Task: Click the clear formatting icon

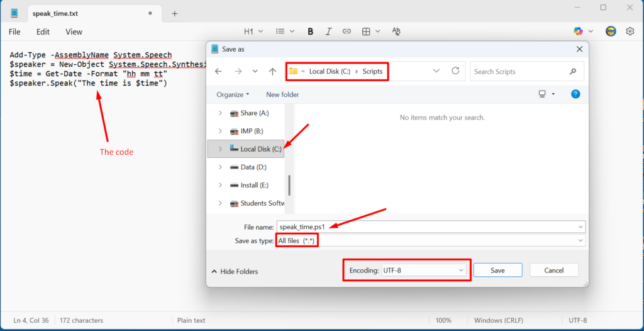Action: point(396,31)
